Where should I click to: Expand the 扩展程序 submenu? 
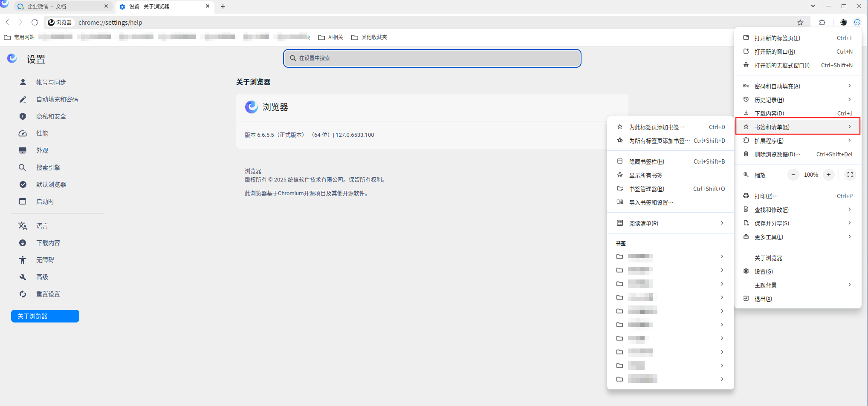(798, 141)
